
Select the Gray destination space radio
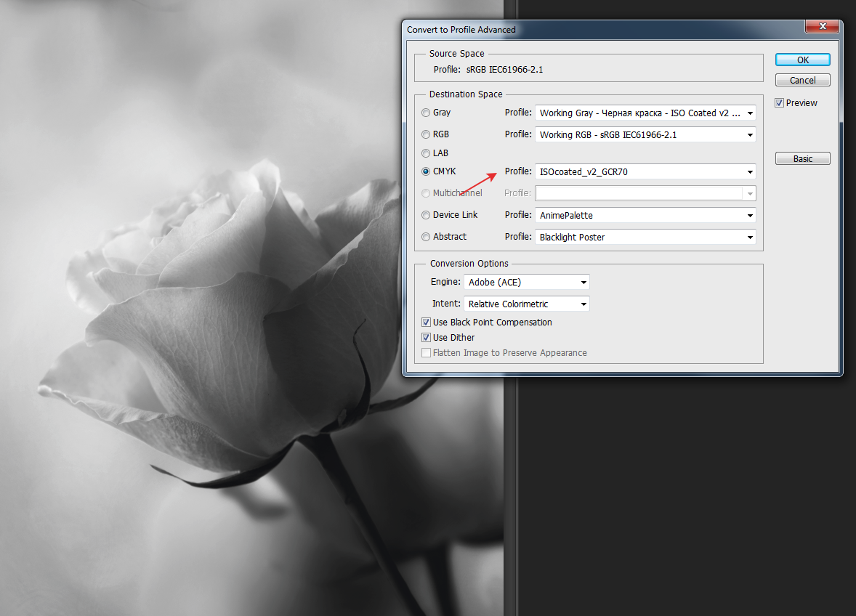point(426,113)
